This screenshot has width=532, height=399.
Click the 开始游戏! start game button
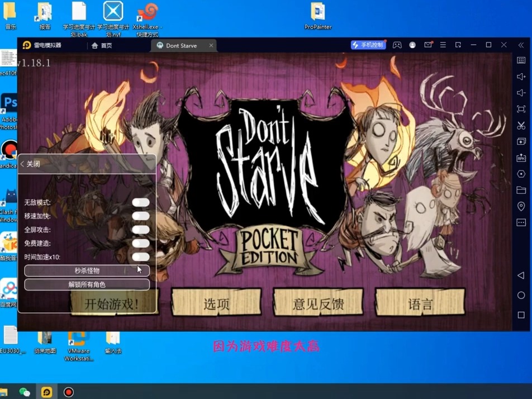tap(115, 303)
